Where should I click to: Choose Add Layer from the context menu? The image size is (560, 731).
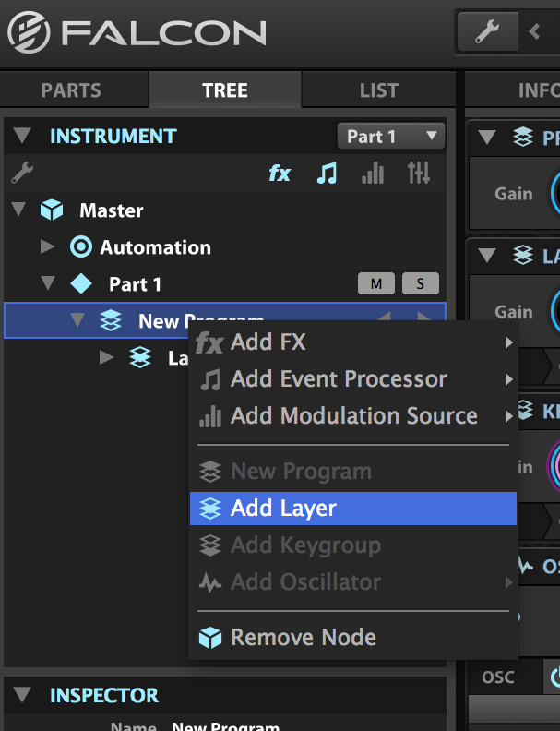click(x=353, y=509)
